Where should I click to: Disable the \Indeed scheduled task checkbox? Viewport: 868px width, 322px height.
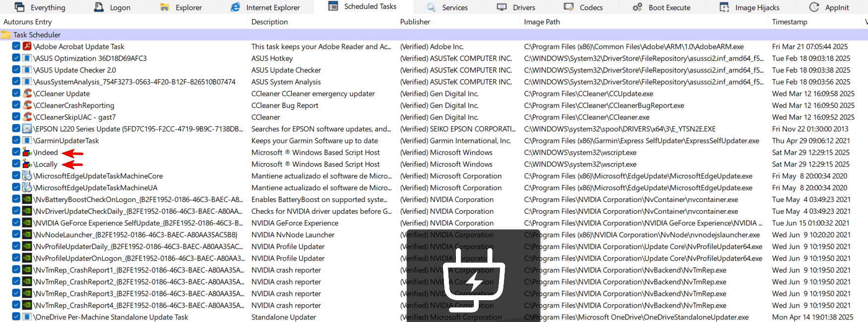pyautogui.click(x=16, y=152)
